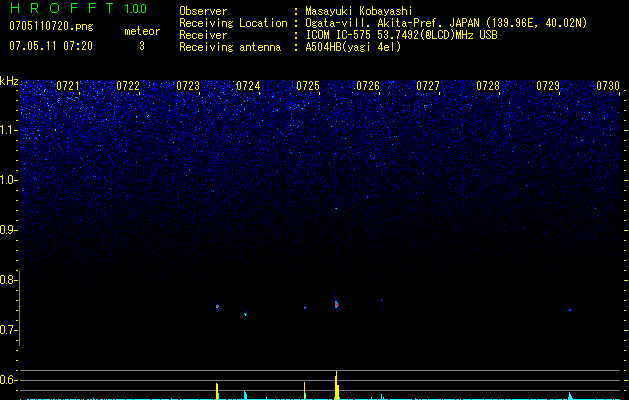Click the 0726 time marker

[368, 86]
